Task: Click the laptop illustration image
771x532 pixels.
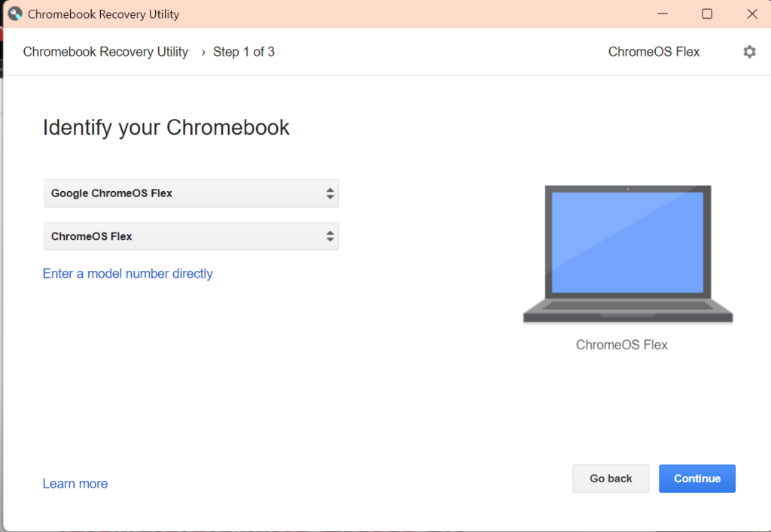Action: pos(627,254)
